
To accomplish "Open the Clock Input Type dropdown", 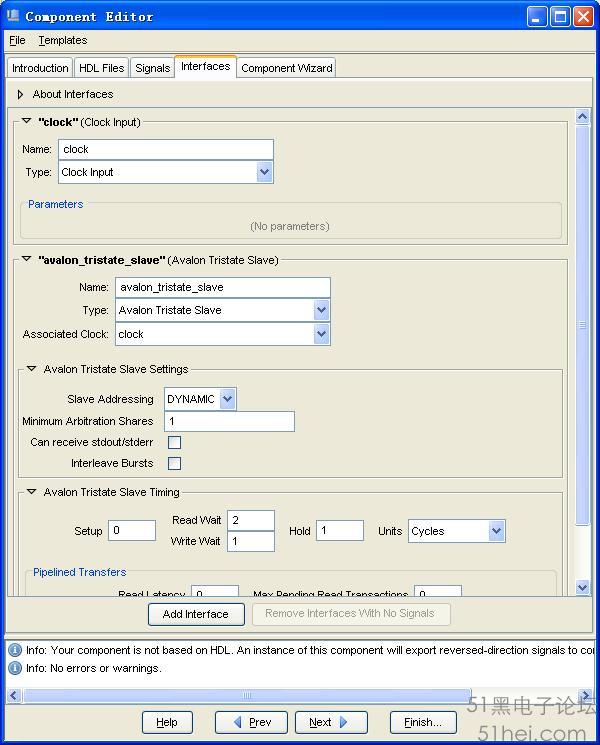I will coord(264,172).
